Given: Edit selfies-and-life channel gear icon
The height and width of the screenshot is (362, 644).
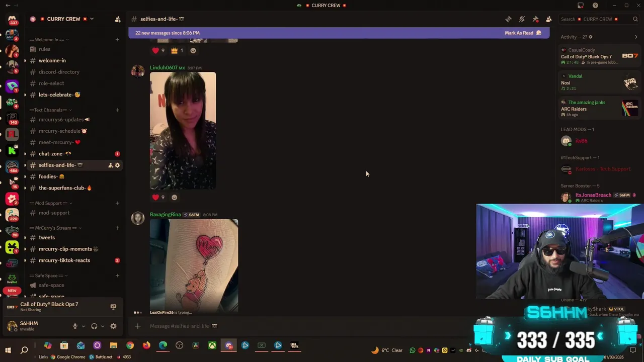Looking at the screenshot, I should tap(118, 165).
